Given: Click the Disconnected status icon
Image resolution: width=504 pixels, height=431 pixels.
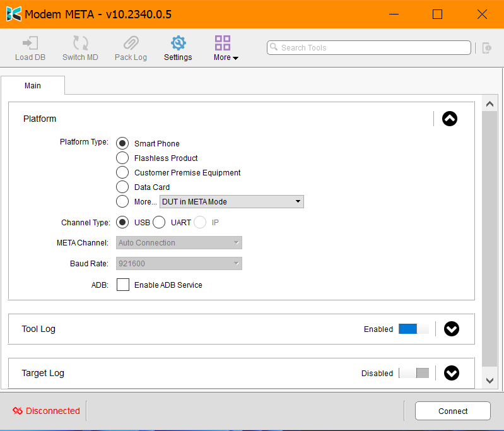Looking at the screenshot, I should (x=18, y=411).
